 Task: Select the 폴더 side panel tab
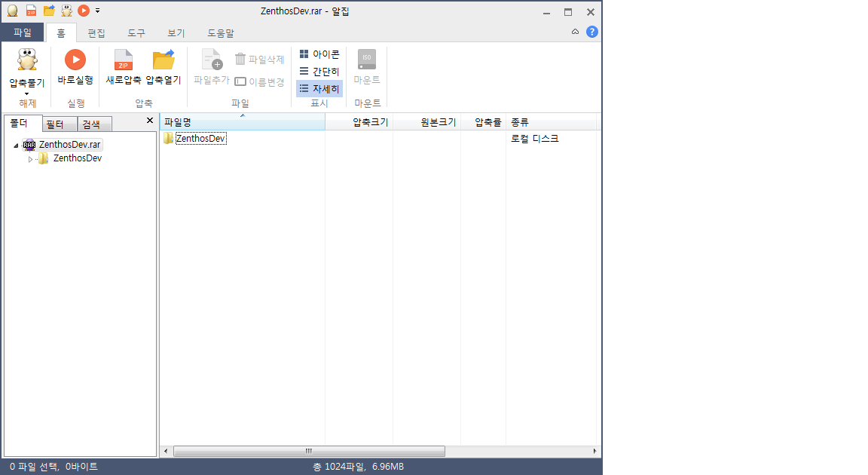[23, 123]
